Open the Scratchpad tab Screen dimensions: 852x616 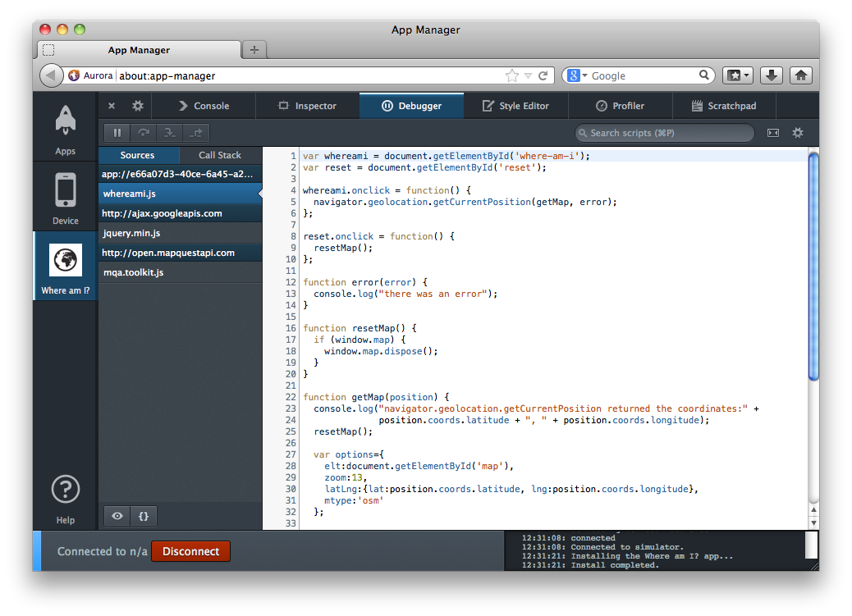coord(724,106)
